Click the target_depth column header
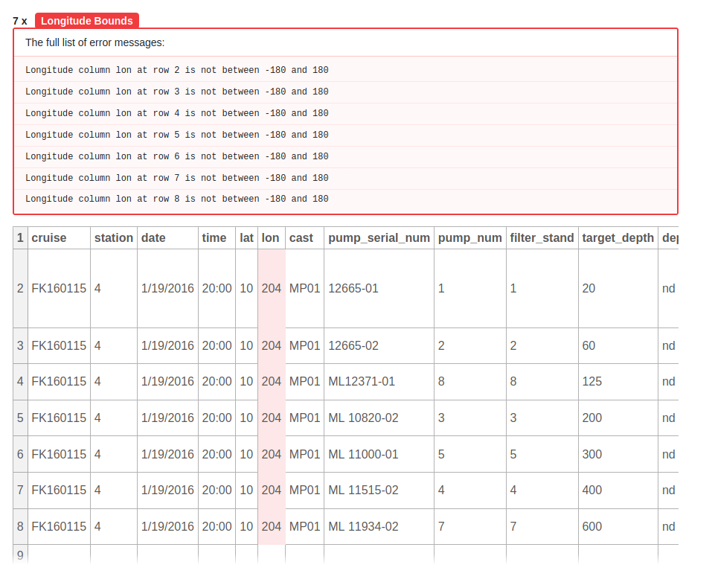The width and height of the screenshot is (715, 588). pyautogui.click(x=618, y=237)
